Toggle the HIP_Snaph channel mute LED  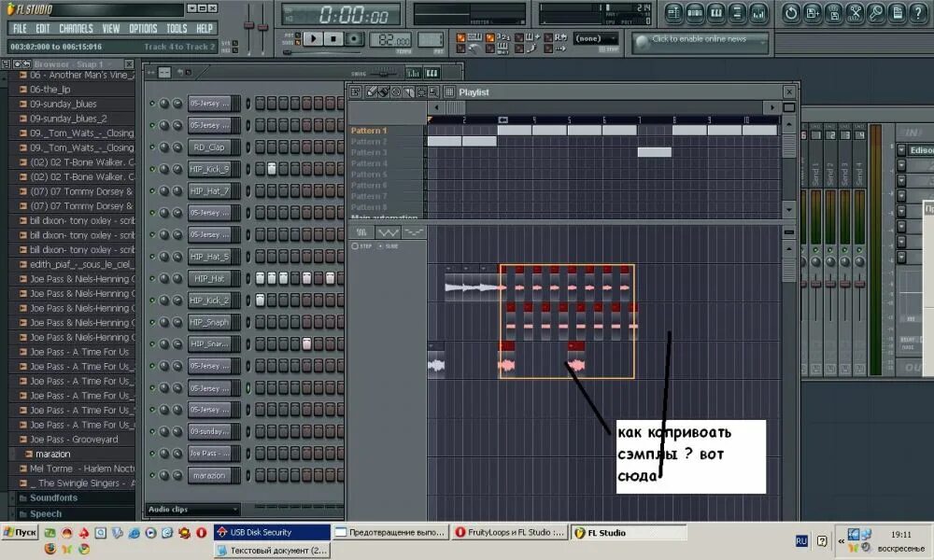(152, 322)
